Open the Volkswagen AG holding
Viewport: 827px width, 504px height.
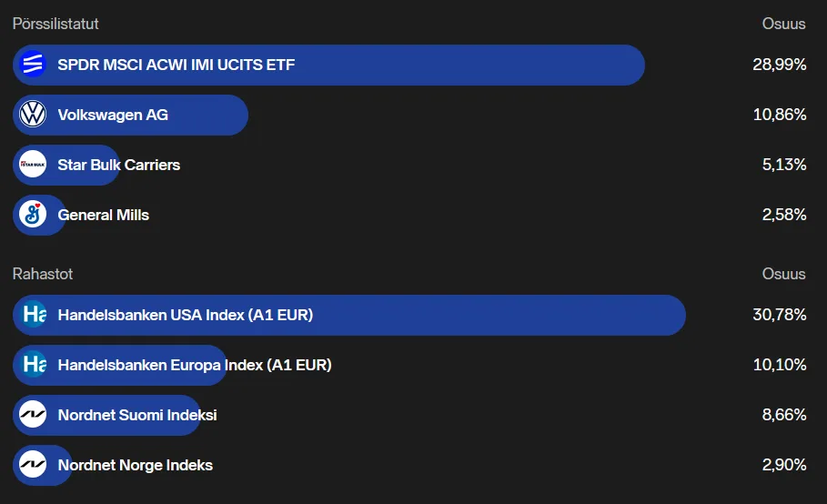(x=113, y=115)
